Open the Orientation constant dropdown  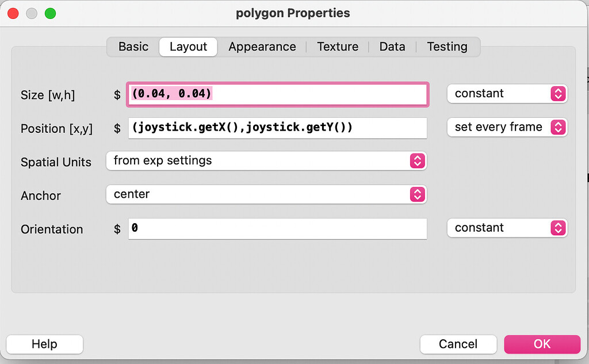click(x=507, y=228)
